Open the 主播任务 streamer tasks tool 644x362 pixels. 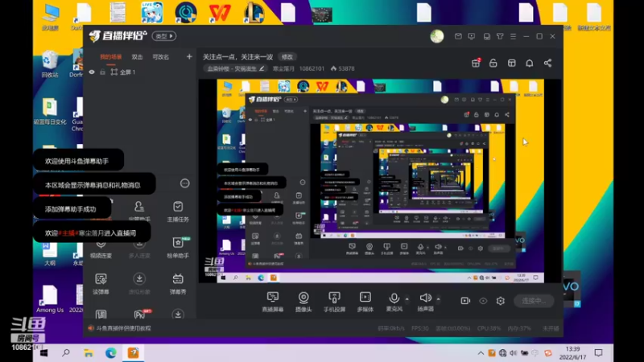coord(178,212)
